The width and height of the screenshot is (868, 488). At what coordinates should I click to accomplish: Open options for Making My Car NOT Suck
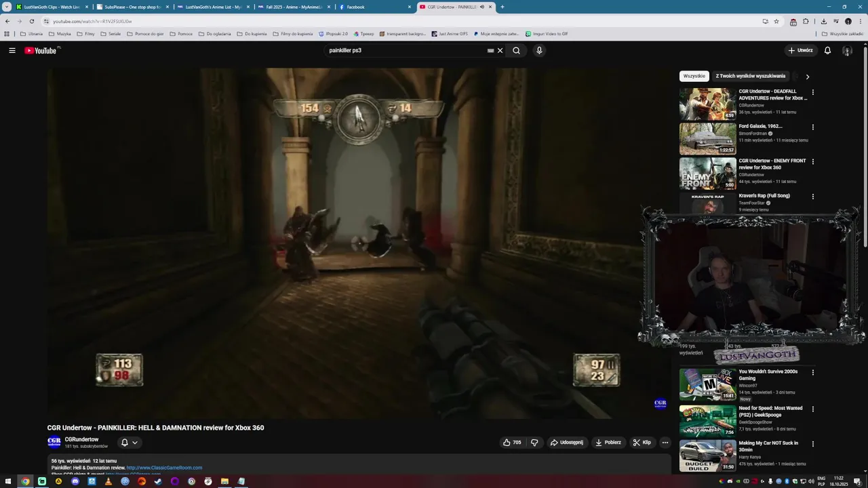point(813,444)
